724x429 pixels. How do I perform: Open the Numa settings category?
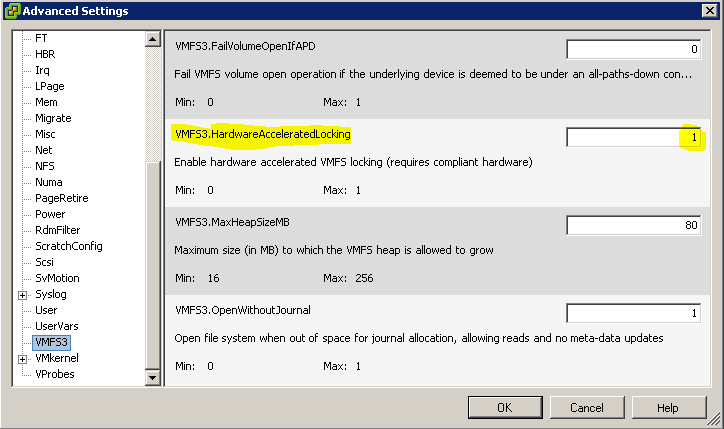coord(48,182)
